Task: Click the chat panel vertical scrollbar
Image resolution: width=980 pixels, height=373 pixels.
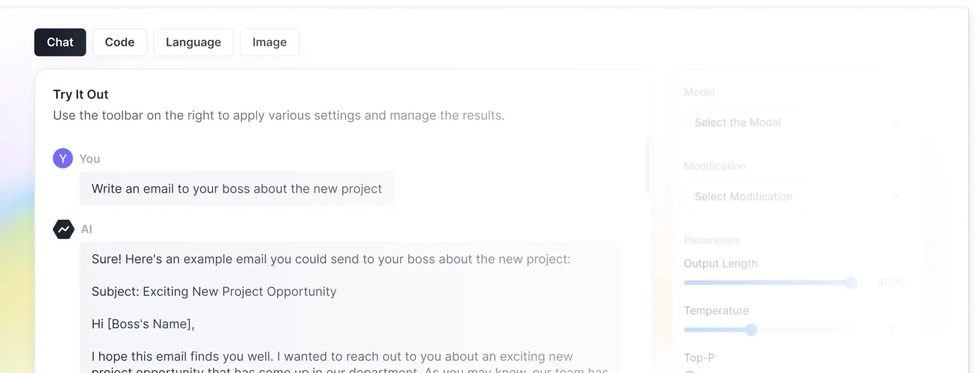Action: pos(648,166)
